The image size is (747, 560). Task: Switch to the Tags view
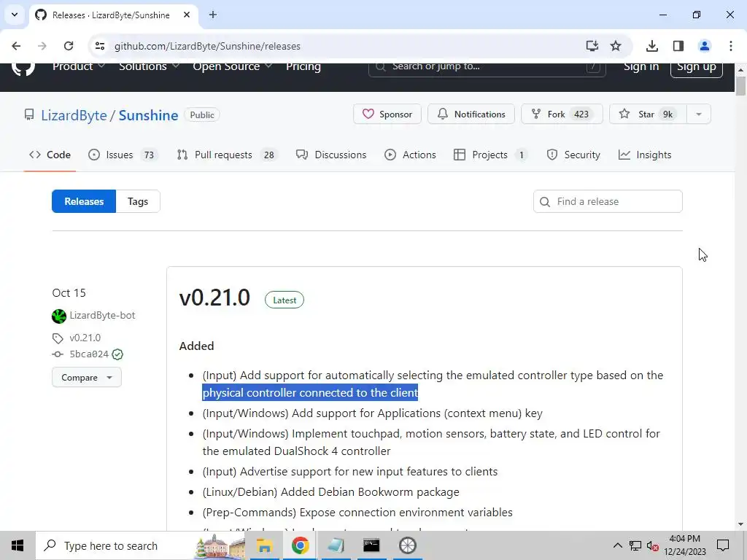[138, 201]
